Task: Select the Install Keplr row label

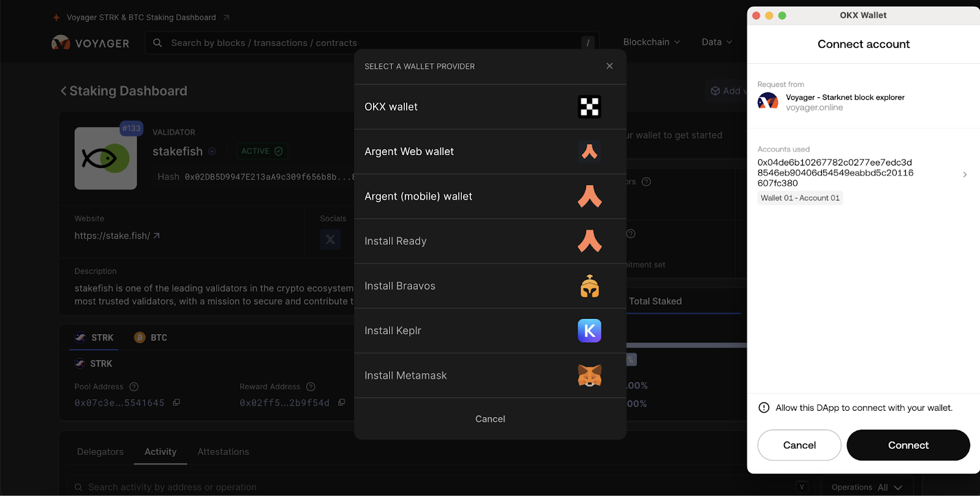Action: (393, 330)
